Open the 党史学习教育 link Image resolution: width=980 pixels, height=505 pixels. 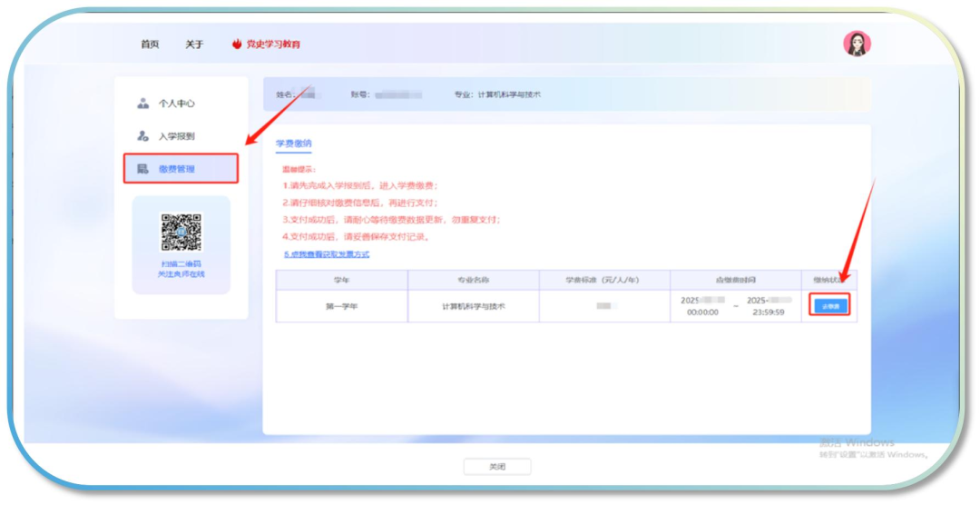coord(273,45)
